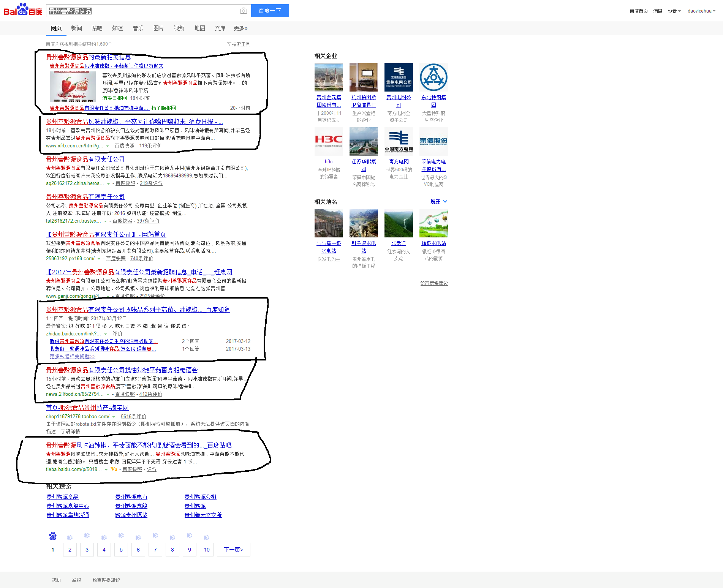Viewport: 723px width, 588px height.
Task: Open 举报 report link in footer
Action: pyautogui.click(x=76, y=580)
